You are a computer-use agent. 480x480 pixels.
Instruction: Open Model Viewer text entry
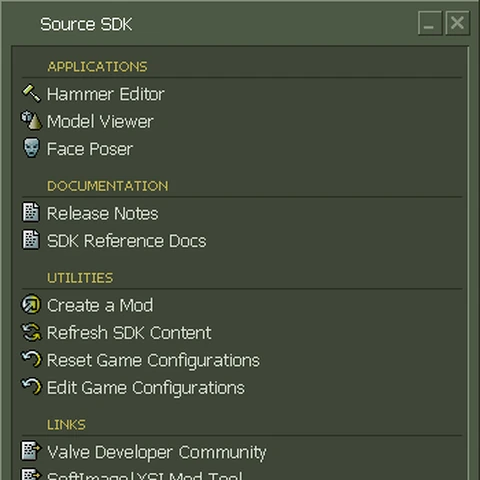(100, 121)
